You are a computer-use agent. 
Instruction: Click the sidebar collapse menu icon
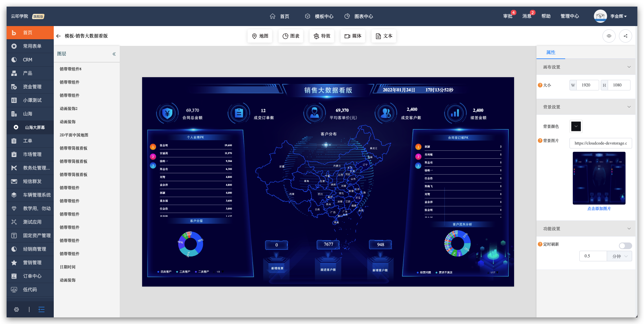[41, 309]
